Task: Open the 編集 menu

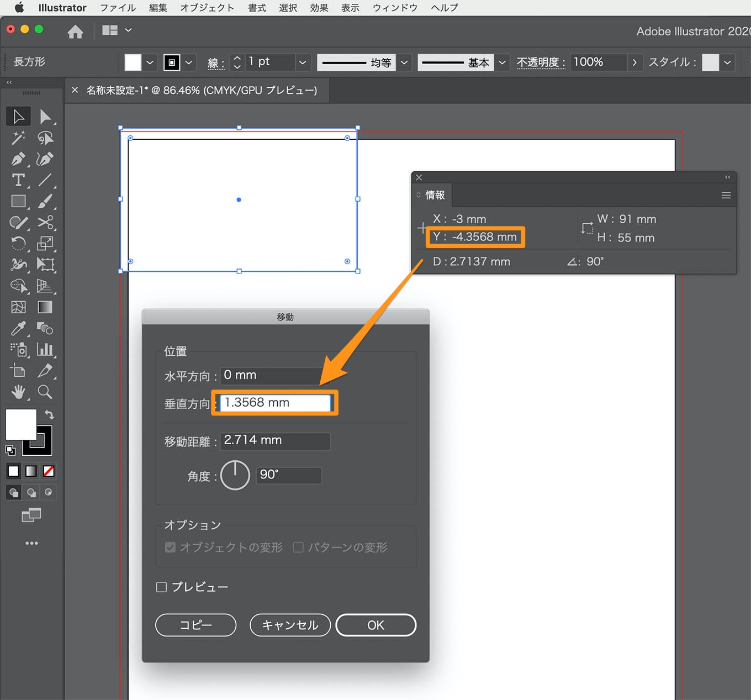Action: coord(158,8)
